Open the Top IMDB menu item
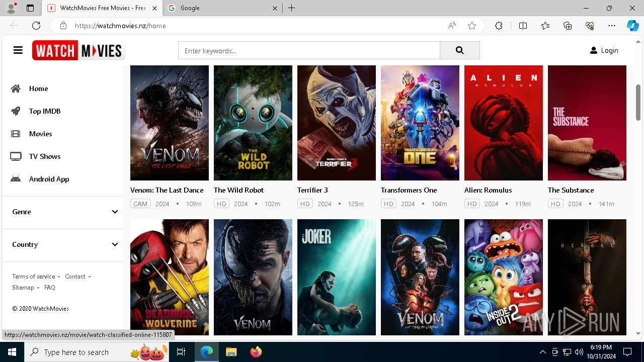The height and width of the screenshot is (362, 644). click(x=45, y=111)
